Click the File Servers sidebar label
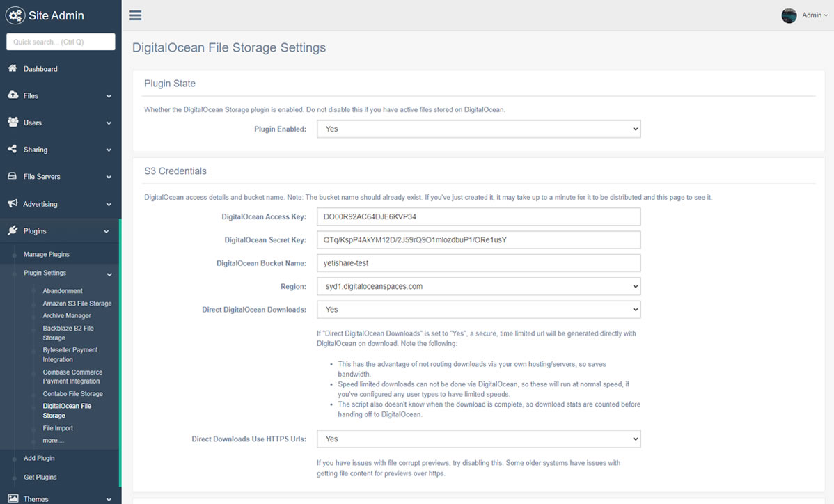Viewport: 834px width, 504px height. (42, 177)
